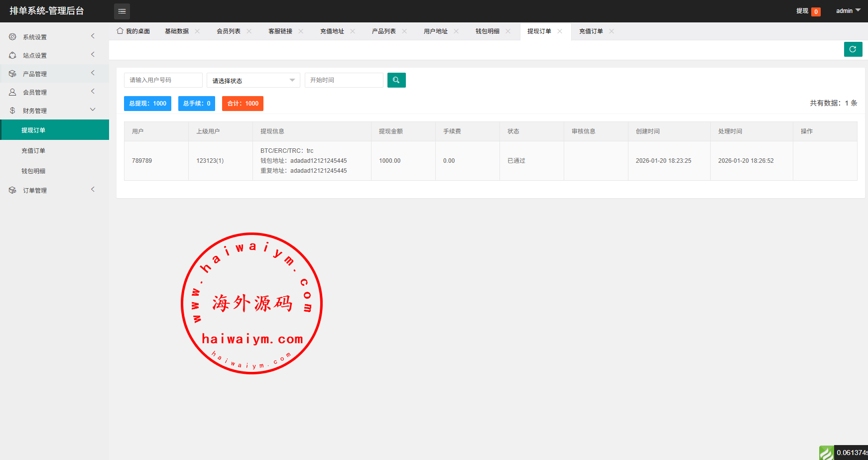Collapse the 财务管理 menu chevron
The image size is (868, 460).
[x=93, y=110]
